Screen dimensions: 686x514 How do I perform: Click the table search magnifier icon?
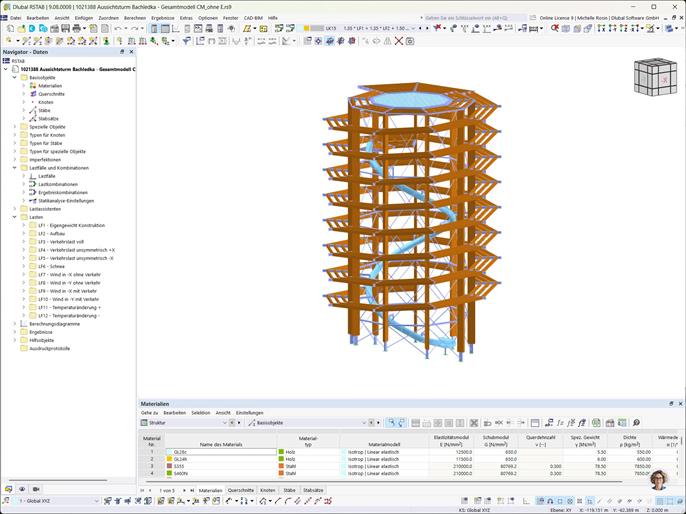pos(637,423)
